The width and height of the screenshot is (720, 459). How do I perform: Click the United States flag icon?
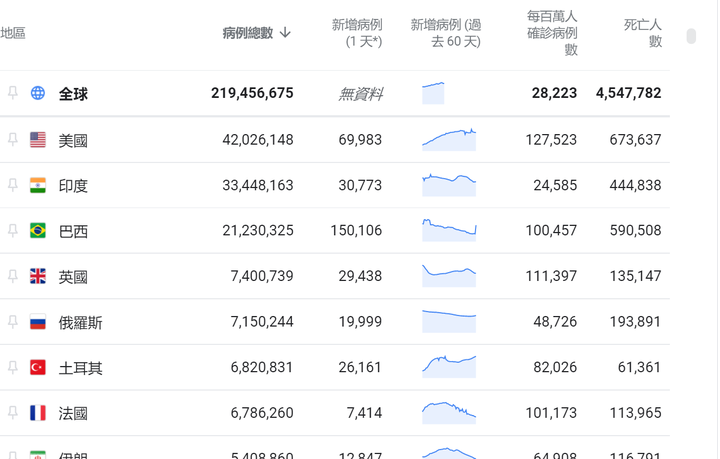pyautogui.click(x=38, y=140)
